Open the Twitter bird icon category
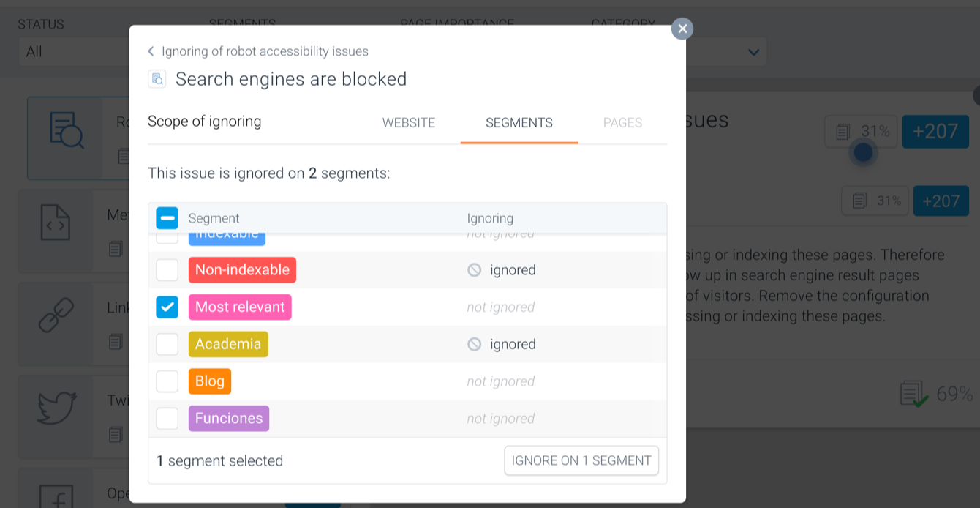980x508 pixels. tap(57, 408)
